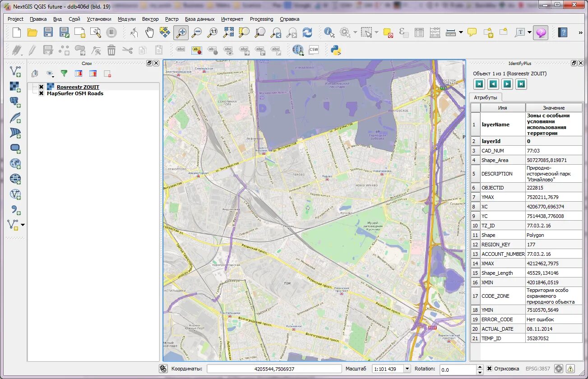588x379 pixels.
Task: Click the purple IdentifyPlus question bubble icon
Action: click(x=541, y=32)
